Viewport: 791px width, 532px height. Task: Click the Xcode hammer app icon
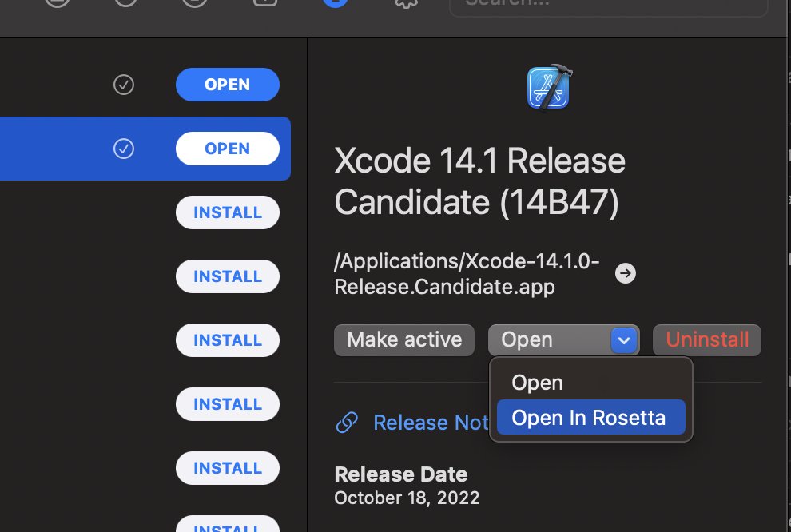point(548,87)
